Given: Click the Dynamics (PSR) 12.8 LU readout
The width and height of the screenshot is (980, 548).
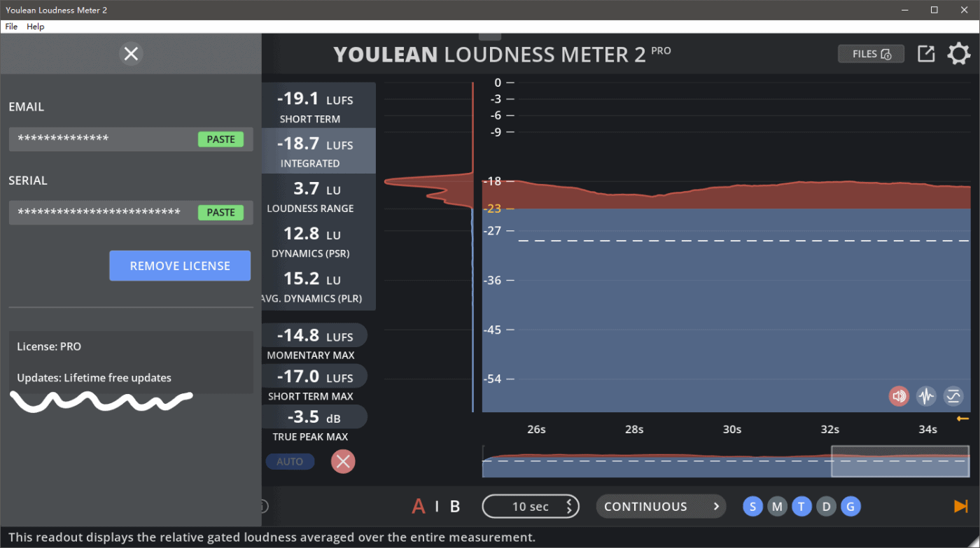Looking at the screenshot, I should coord(319,241).
